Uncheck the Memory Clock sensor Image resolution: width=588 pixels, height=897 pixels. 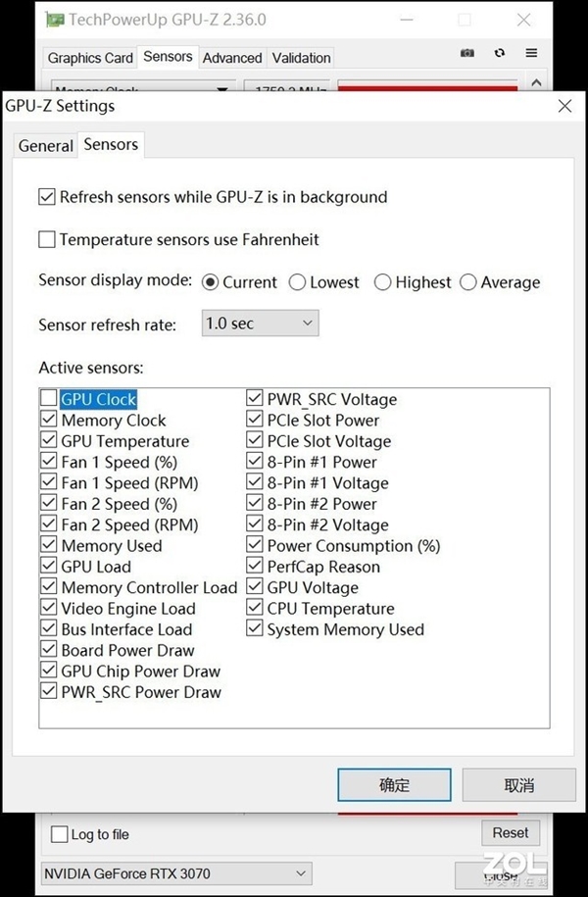coord(49,420)
